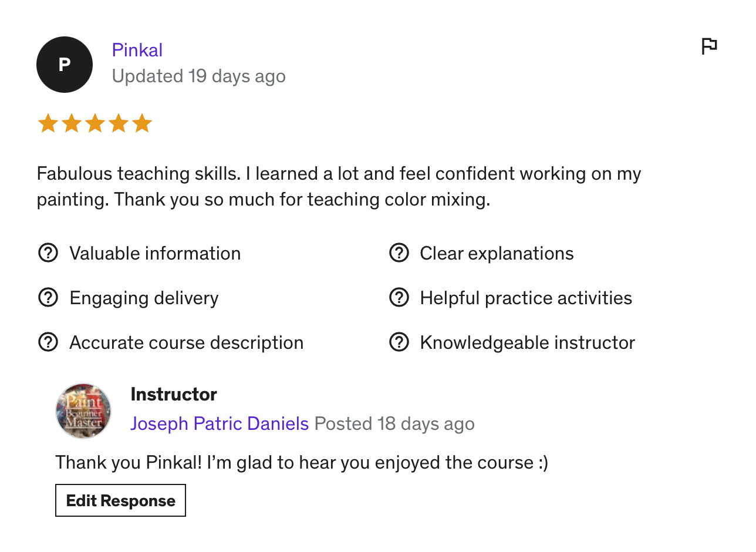Image resolution: width=756 pixels, height=552 pixels.
Task: Click Pinkal's round 'P' avatar
Action: pyautogui.click(x=65, y=65)
